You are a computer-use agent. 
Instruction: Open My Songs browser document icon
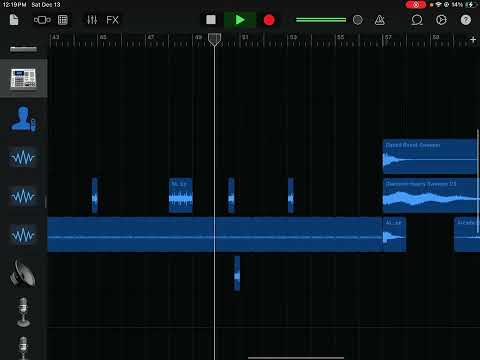point(14,20)
